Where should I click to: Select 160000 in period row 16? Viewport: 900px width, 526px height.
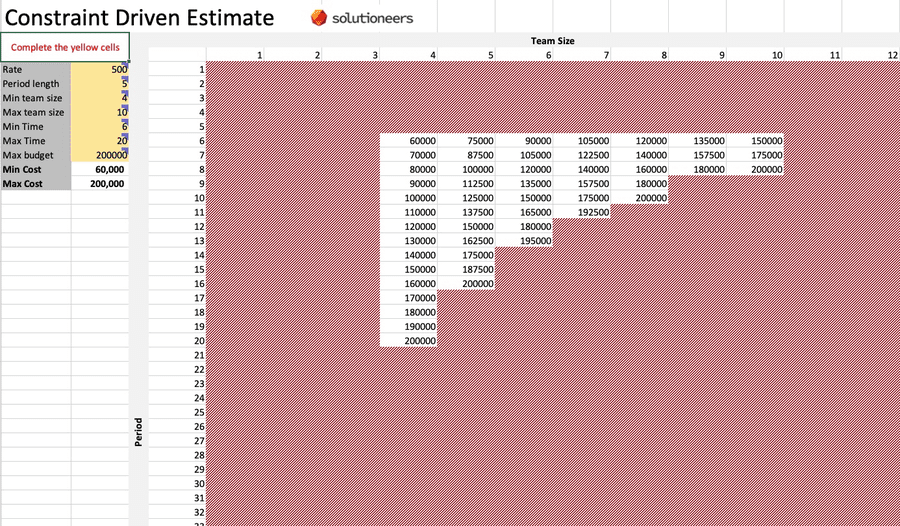(409, 284)
